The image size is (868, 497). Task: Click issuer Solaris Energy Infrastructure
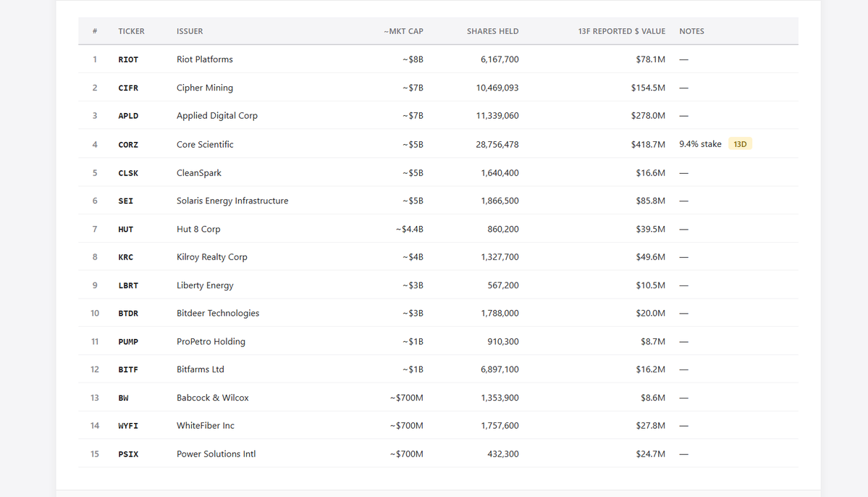(x=232, y=201)
